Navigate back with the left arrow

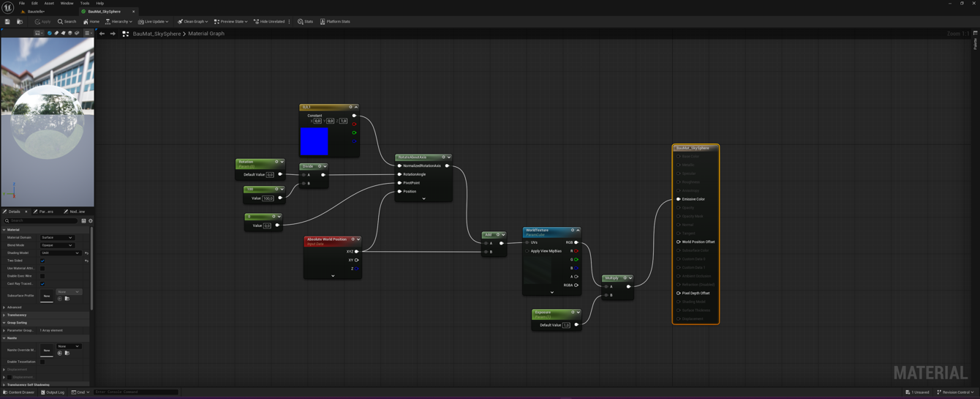(102, 34)
